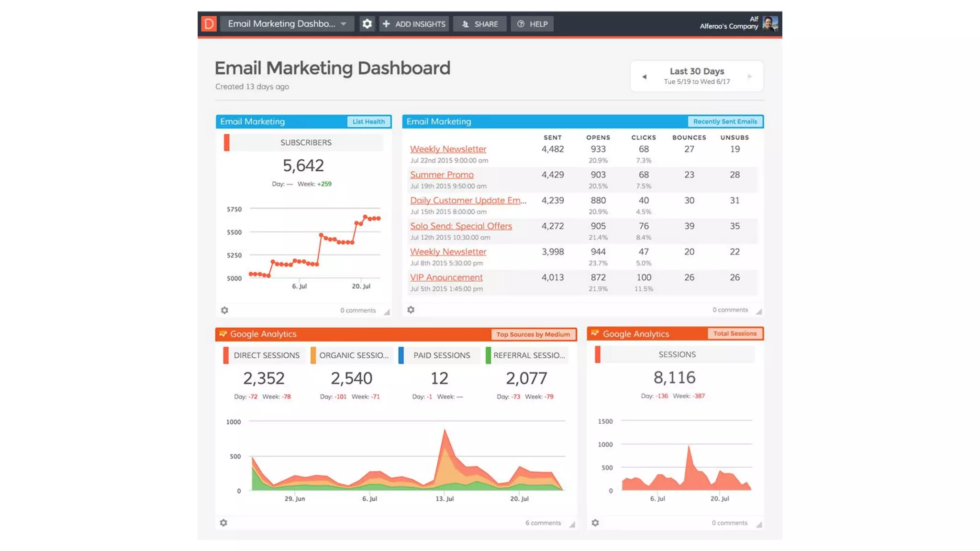The image size is (980, 551).
Task: Open Help from the top bar
Action: [x=532, y=24]
